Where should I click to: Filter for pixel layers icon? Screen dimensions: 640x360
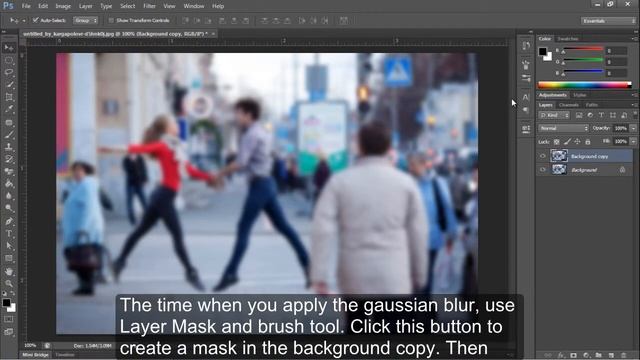click(579, 116)
